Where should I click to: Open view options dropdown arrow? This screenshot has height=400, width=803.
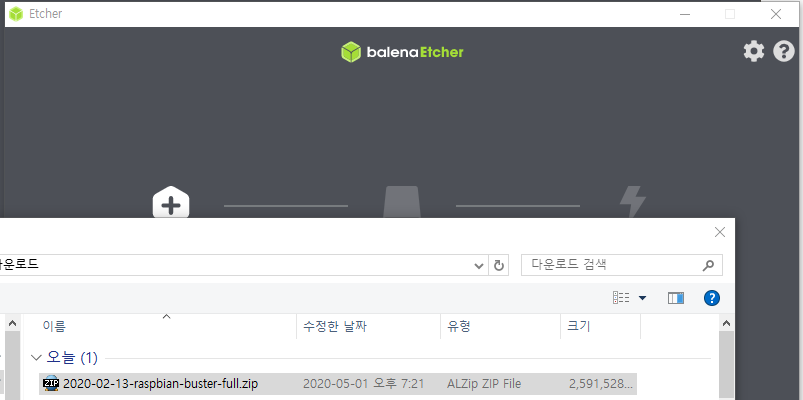pyautogui.click(x=642, y=298)
